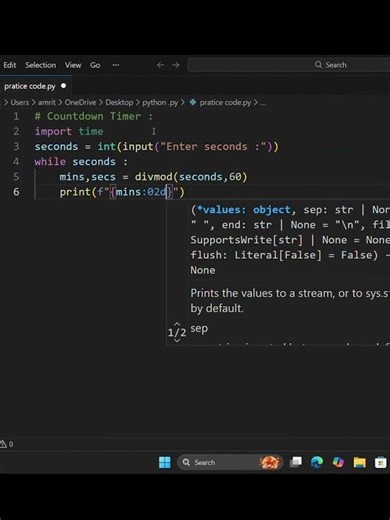Click 'mins:02d' inside the print f-string
390x520 pixels.
141,192
